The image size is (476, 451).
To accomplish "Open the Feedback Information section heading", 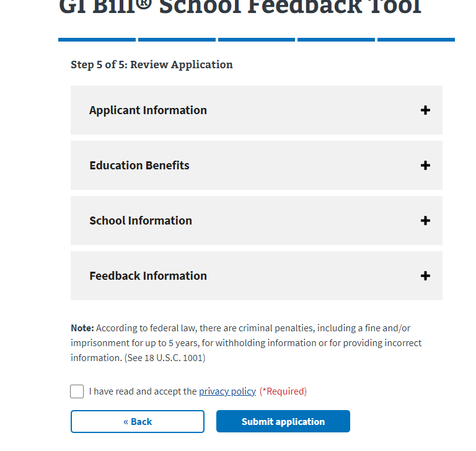I will (x=148, y=276).
